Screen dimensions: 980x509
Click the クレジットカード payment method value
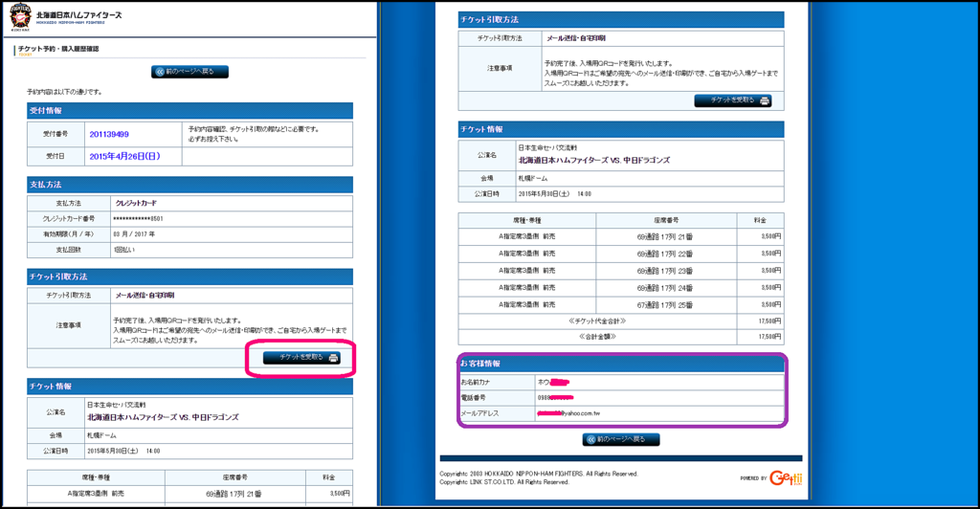point(135,204)
